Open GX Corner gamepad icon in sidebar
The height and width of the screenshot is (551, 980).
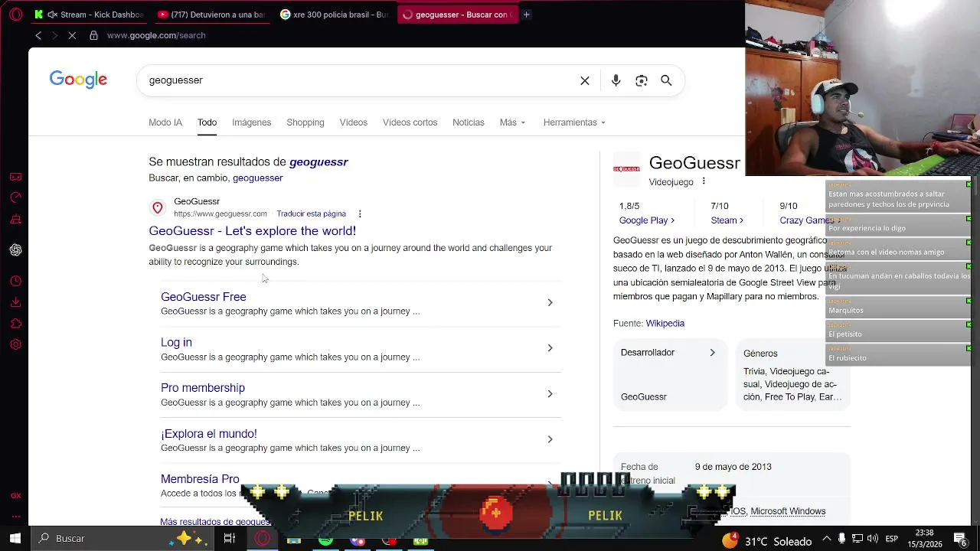click(15, 177)
